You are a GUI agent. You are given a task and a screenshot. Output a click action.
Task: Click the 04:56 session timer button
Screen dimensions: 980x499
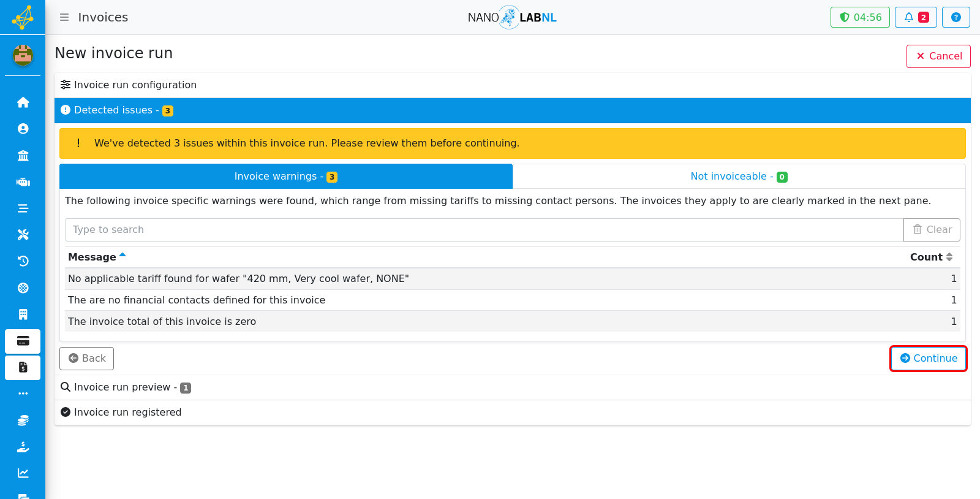pyautogui.click(x=860, y=17)
